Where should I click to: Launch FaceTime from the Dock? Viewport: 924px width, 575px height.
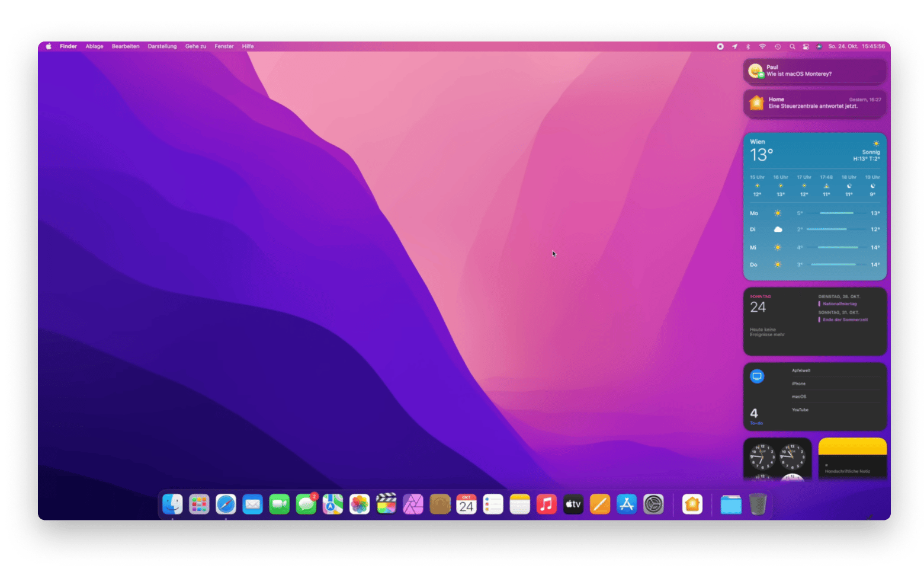click(x=280, y=504)
